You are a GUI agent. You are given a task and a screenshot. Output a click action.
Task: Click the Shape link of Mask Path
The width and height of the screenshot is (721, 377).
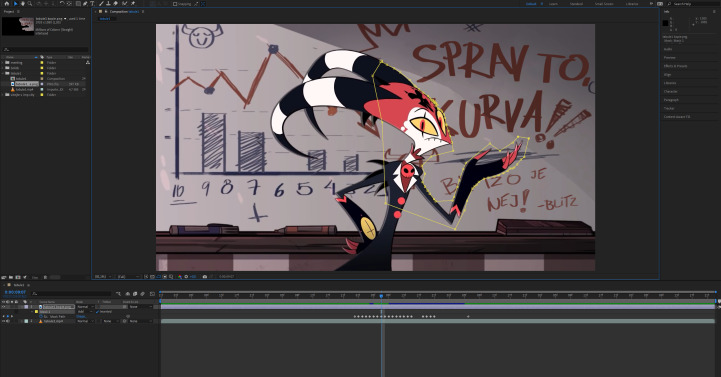(x=81, y=316)
